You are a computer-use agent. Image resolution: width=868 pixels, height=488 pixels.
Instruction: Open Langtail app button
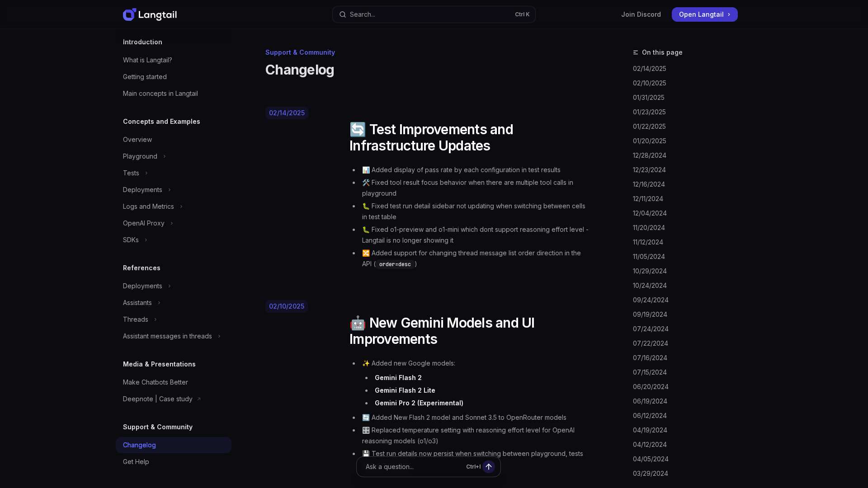pos(701,14)
